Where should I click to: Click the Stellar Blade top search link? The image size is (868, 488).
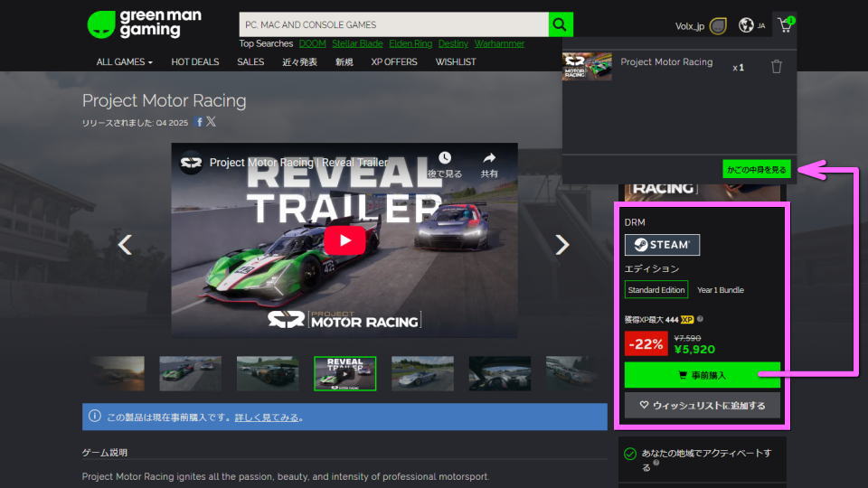click(357, 43)
